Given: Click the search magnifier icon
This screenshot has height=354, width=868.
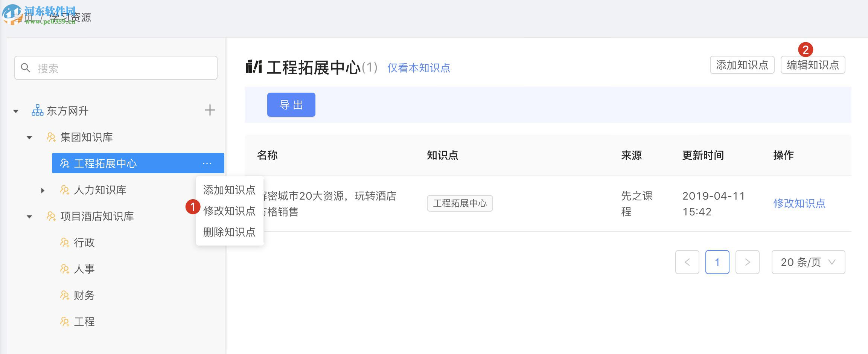Looking at the screenshot, I should (26, 68).
